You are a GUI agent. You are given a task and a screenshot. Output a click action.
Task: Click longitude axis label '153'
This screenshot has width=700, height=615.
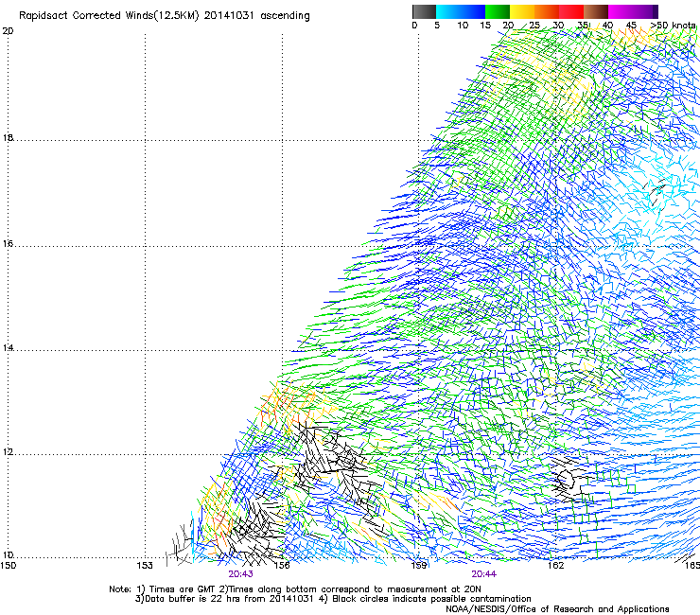click(145, 566)
